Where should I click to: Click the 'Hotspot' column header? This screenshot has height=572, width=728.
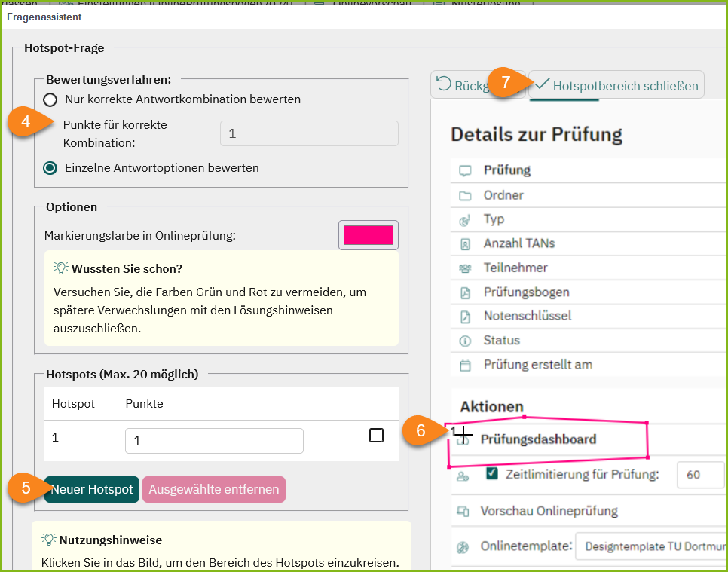coord(73,403)
